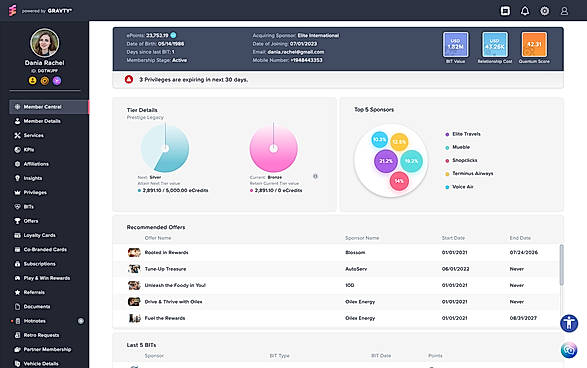Click the Play & Win Rewards icon

(x=17, y=278)
